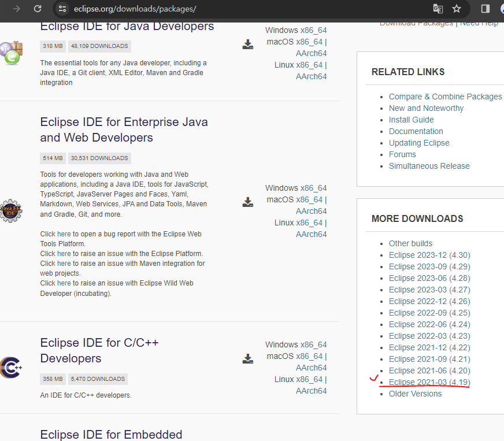Click 'here' to raise Eclipse Platform issue

(x=64, y=254)
